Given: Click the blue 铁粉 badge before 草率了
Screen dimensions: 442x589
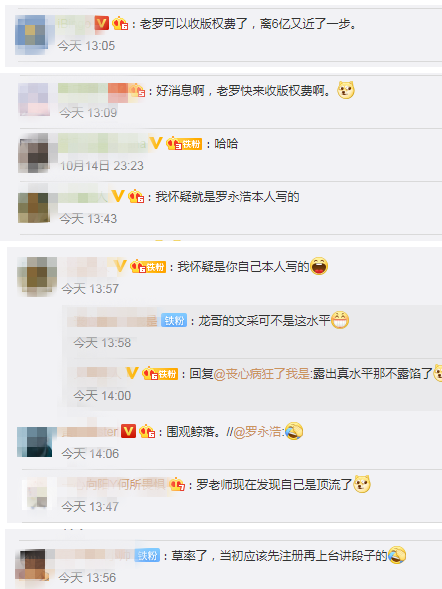Looking at the screenshot, I should (x=148, y=556).
